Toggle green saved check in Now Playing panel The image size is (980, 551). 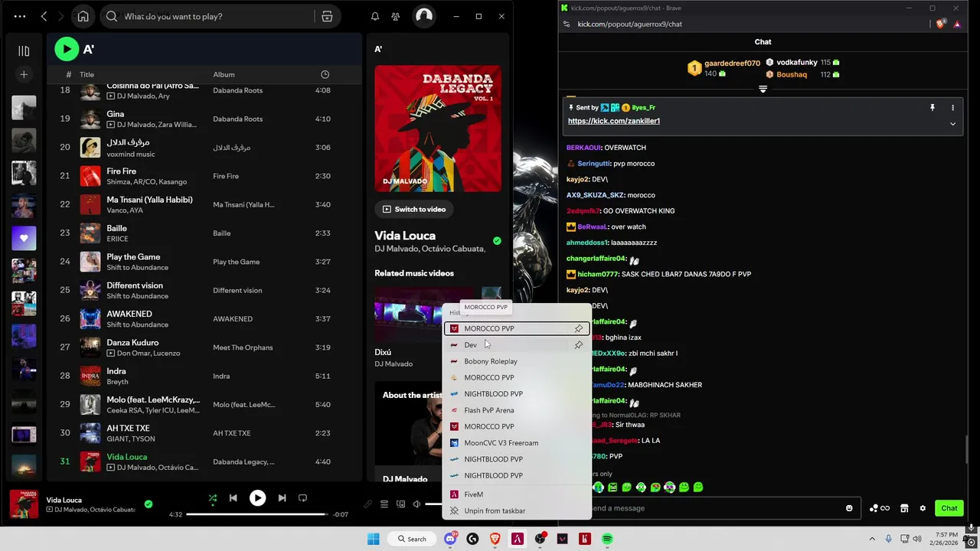click(497, 241)
